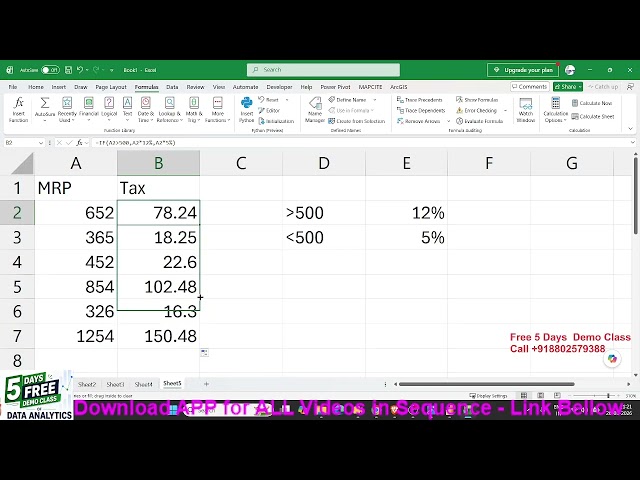The width and height of the screenshot is (640, 480).
Task: Click the Auto Fill Options icon
Action: [204, 353]
